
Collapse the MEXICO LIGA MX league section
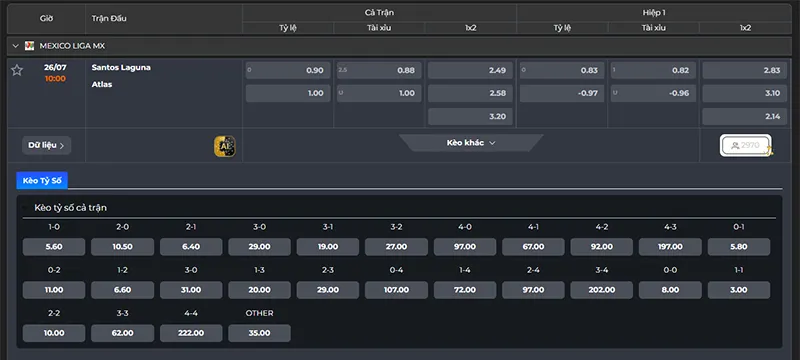pos(15,46)
